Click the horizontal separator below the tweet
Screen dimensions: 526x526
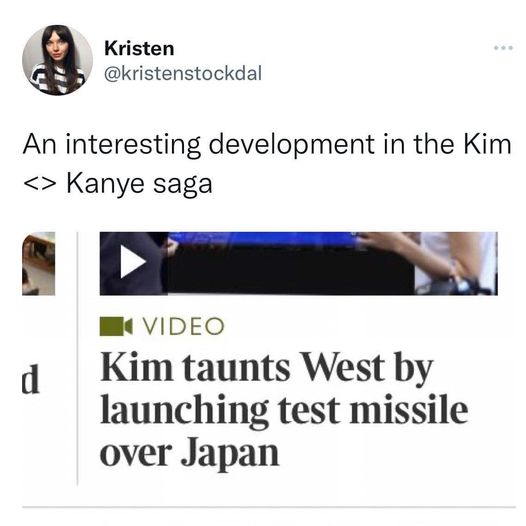(269, 507)
